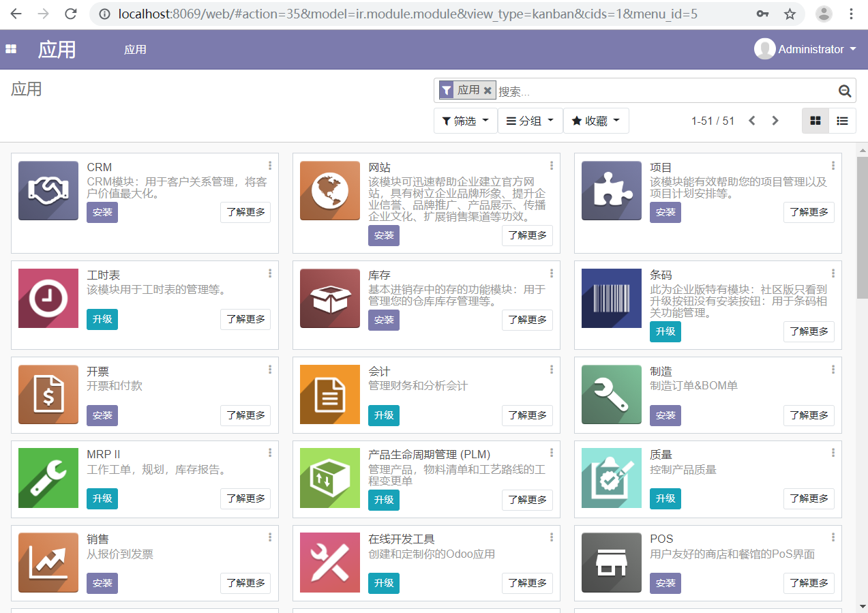Click the POS storefront app icon
This screenshot has width=868, height=613.
coord(611,563)
